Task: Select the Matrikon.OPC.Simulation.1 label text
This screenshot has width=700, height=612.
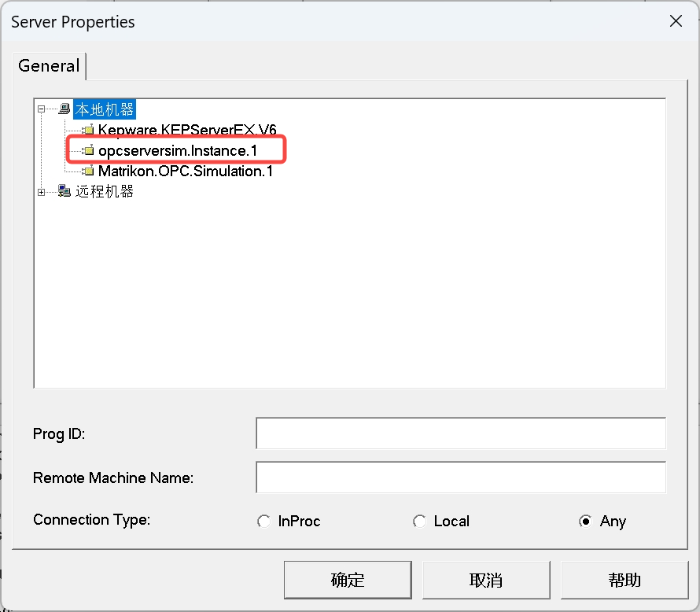Action: point(186,171)
